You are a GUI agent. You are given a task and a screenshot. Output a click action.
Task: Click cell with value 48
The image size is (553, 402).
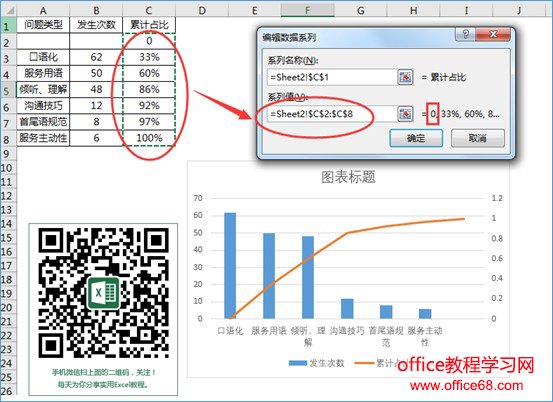(96, 90)
